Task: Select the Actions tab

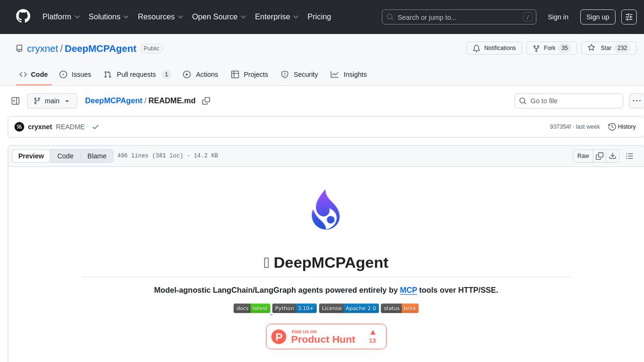Action: click(x=200, y=74)
